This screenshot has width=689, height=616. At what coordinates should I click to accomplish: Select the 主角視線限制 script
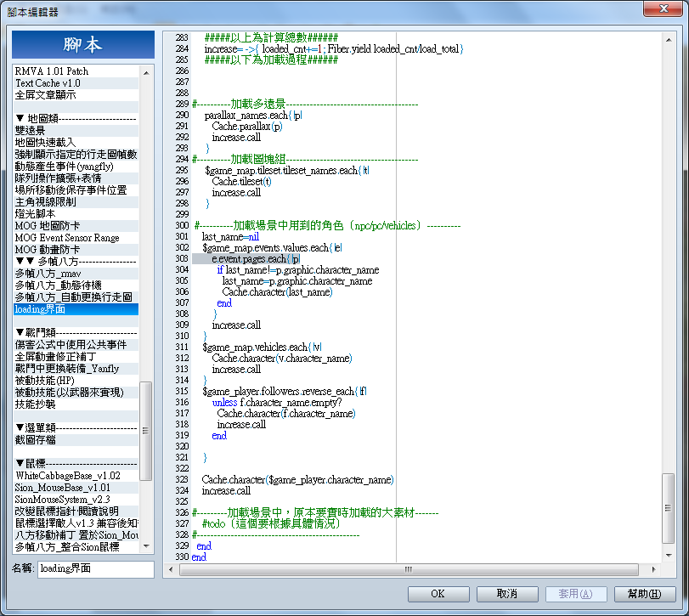tap(76, 202)
